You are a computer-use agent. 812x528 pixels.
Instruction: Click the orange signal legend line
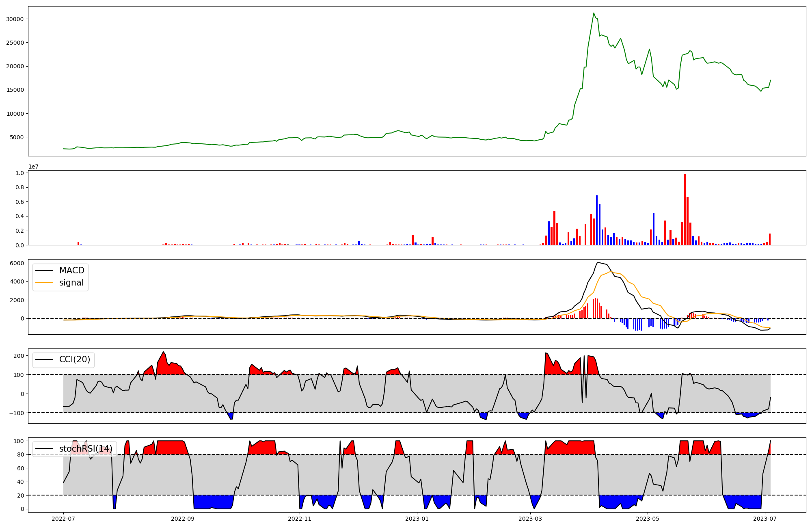[x=44, y=283]
